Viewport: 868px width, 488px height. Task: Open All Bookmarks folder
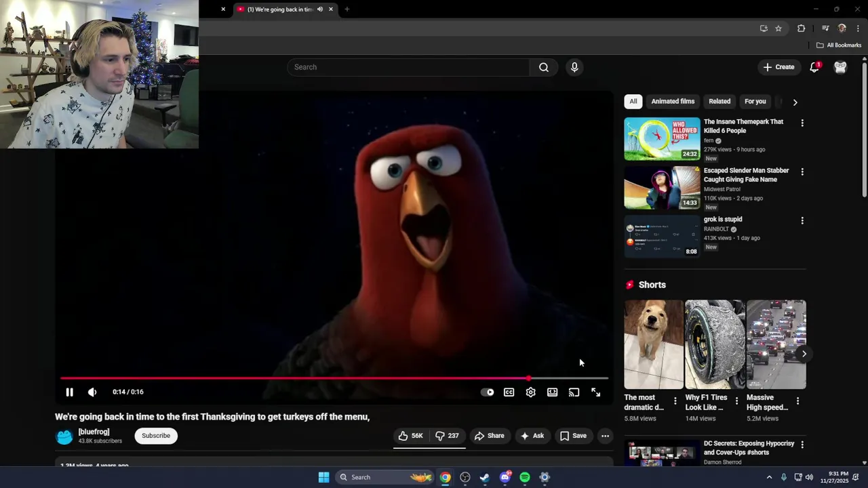[x=838, y=45]
